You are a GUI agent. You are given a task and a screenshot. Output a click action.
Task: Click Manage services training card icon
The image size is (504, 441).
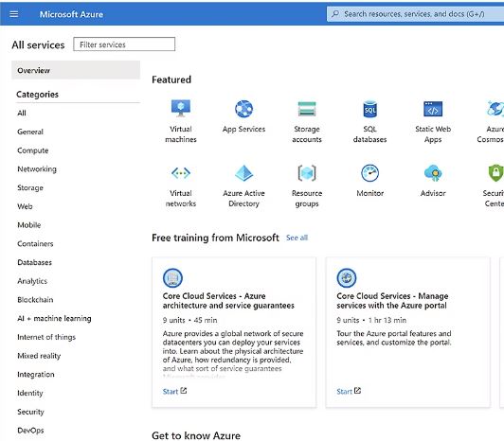coord(347,277)
